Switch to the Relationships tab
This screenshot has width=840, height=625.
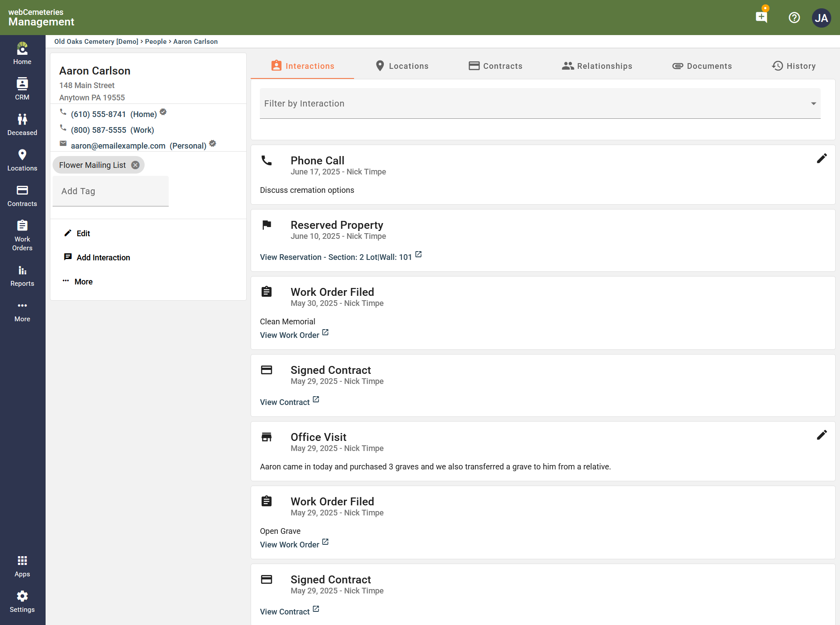tap(597, 66)
